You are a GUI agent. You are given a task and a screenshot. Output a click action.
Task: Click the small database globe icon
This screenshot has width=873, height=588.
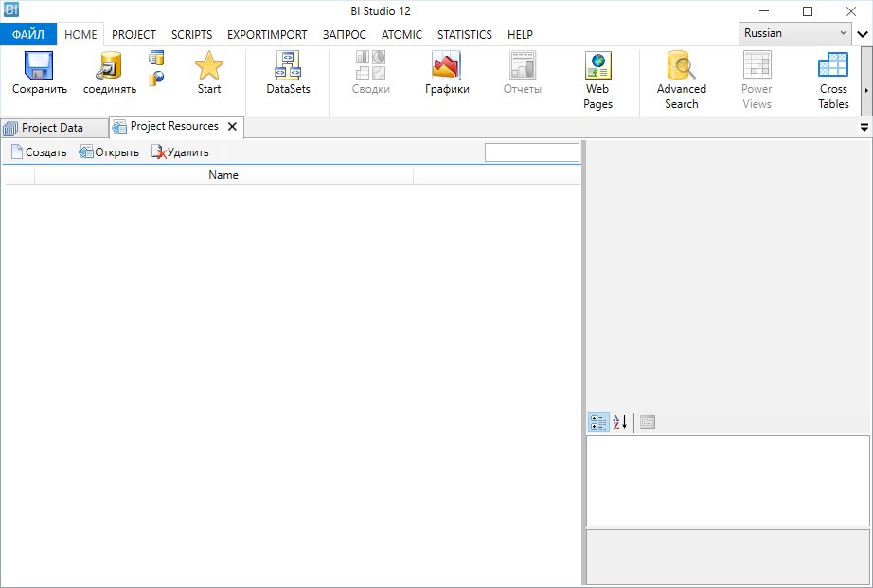[x=156, y=78]
